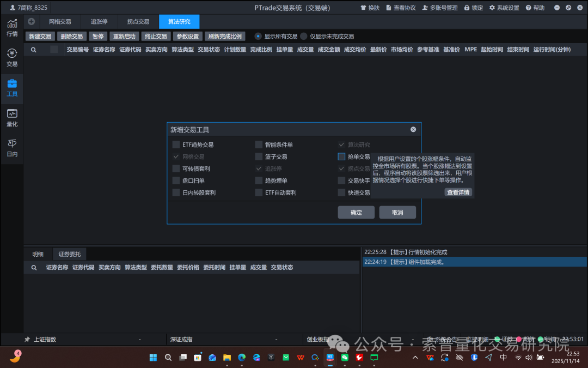Switch to the 量化 sidebar panel

(x=12, y=119)
